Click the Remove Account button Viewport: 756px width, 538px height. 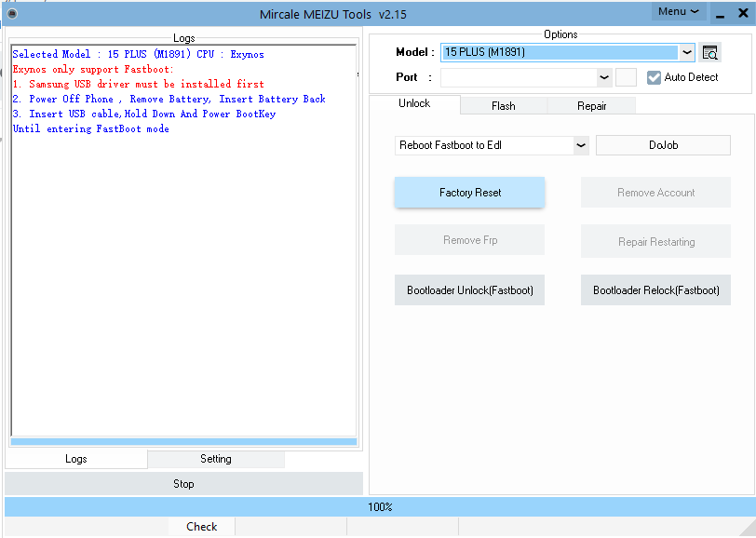click(655, 193)
